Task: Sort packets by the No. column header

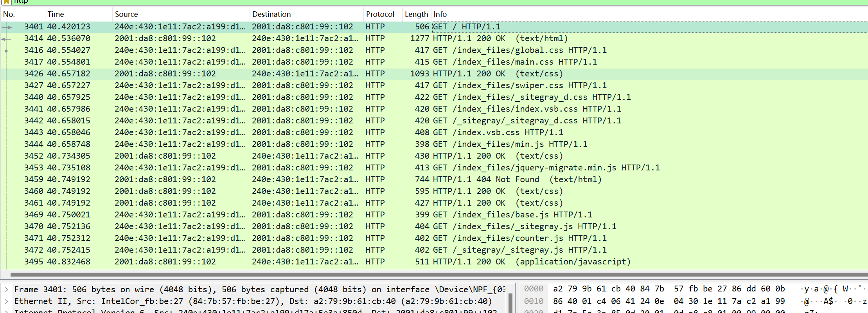Action: point(23,14)
